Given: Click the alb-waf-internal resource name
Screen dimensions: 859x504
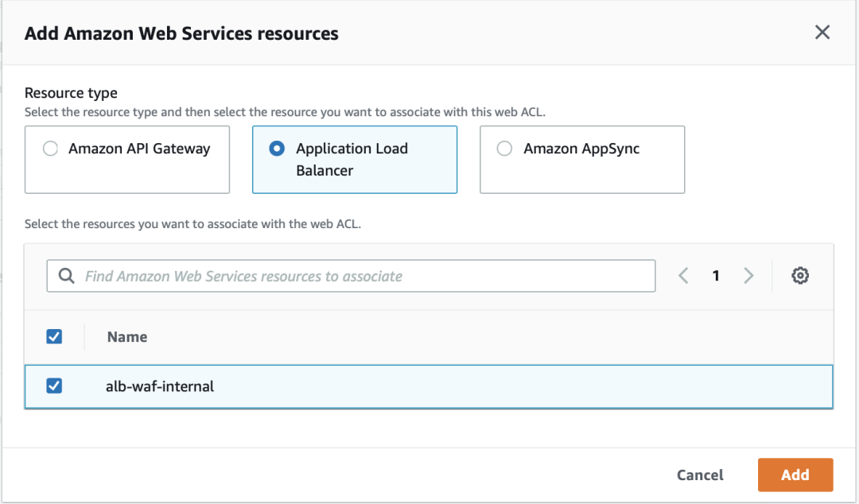Looking at the screenshot, I should pyautogui.click(x=160, y=386).
